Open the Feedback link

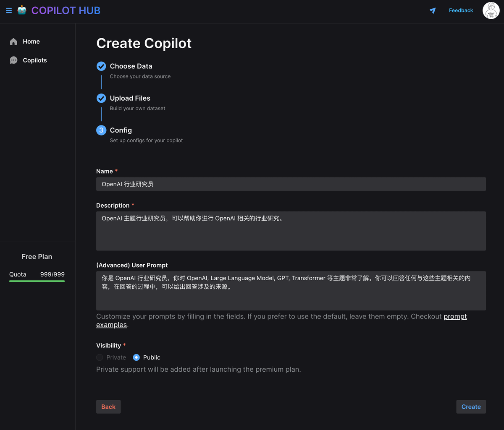pyautogui.click(x=461, y=10)
